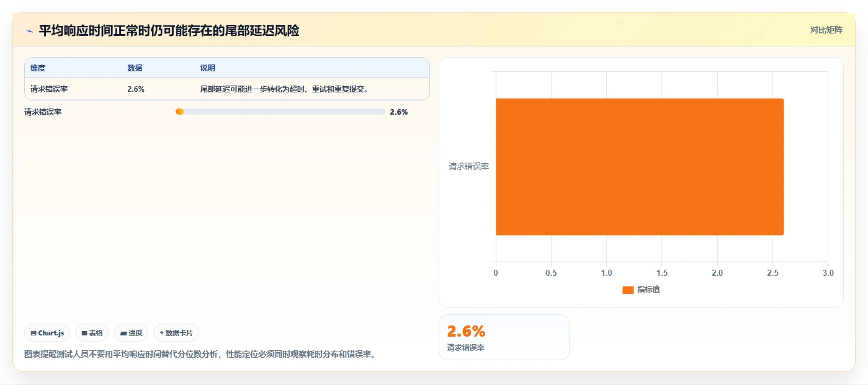Click the page title about tail latency
Viewport: 868px width, 385px height.
[x=169, y=30]
